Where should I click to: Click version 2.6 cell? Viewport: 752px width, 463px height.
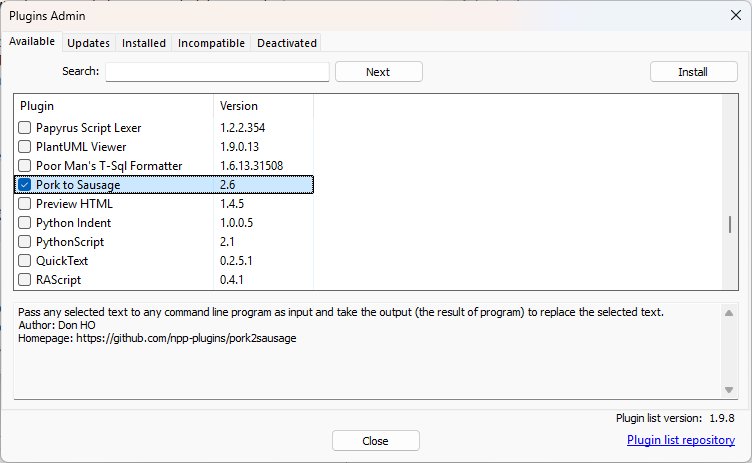(227, 185)
